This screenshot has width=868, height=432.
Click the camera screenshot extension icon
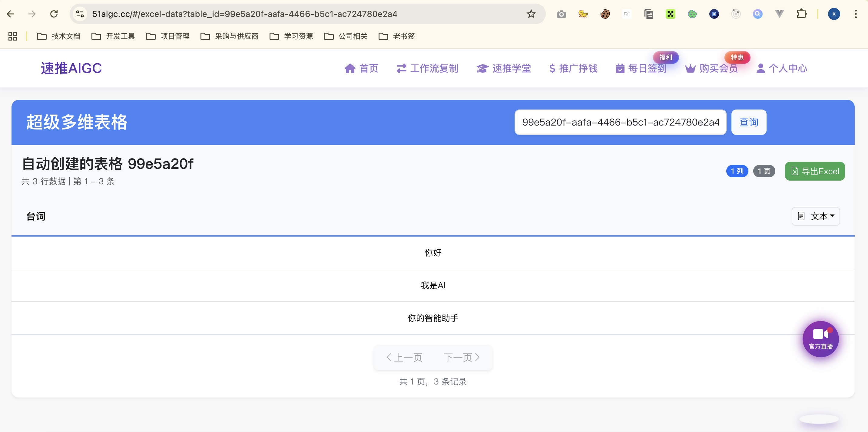click(x=562, y=14)
